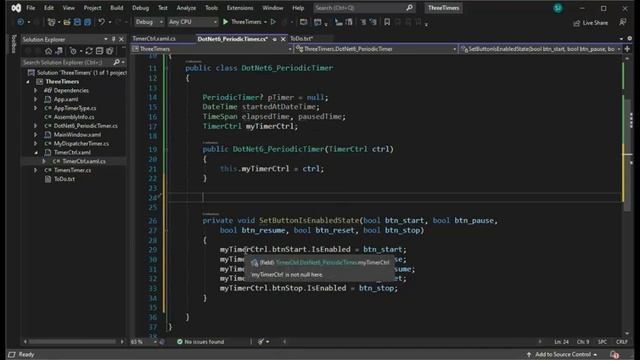Viewport: 640px width, 360px height.
Task: Open the Any CPU platform dropdown
Action: (x=193, y=22)
